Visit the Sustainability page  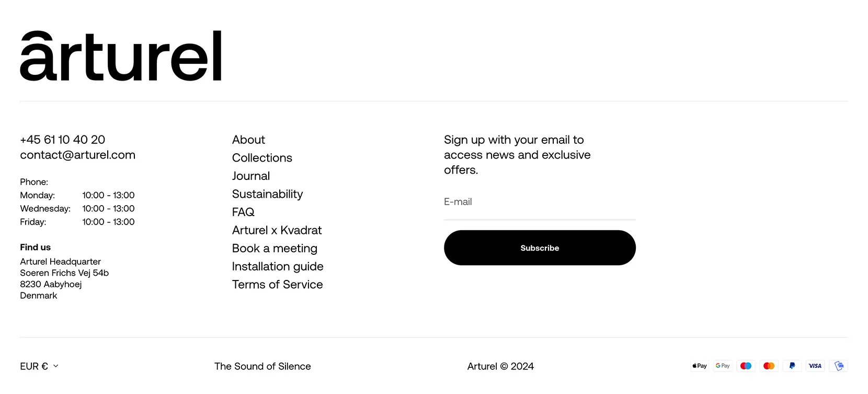coord(267,194)
